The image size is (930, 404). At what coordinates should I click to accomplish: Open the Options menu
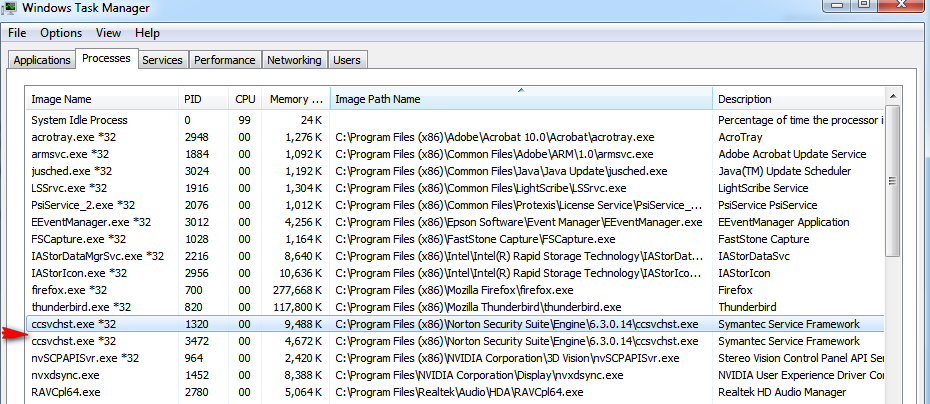tap(61, 33)
